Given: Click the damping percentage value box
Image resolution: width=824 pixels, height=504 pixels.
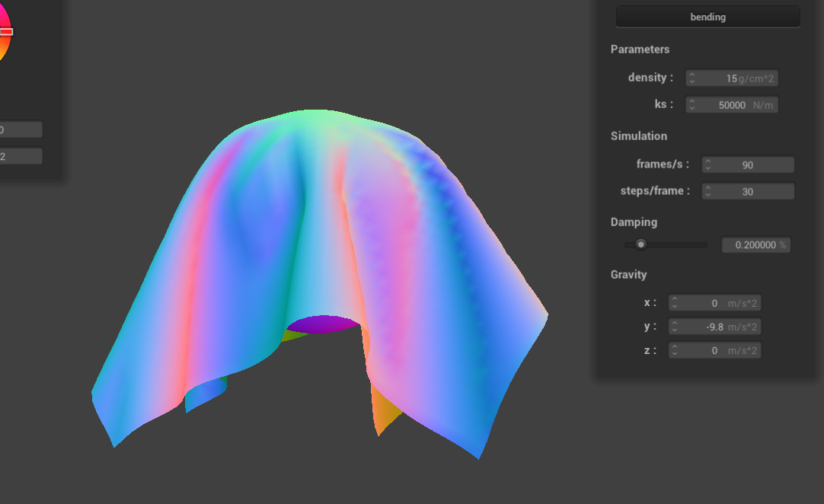Looking at the screenshot, I should [755, 245].
